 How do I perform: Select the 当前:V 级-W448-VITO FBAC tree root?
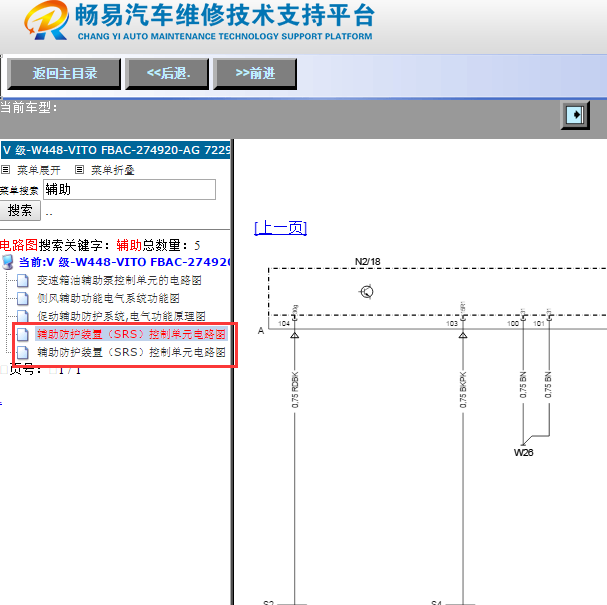click(x=124, y=262)
